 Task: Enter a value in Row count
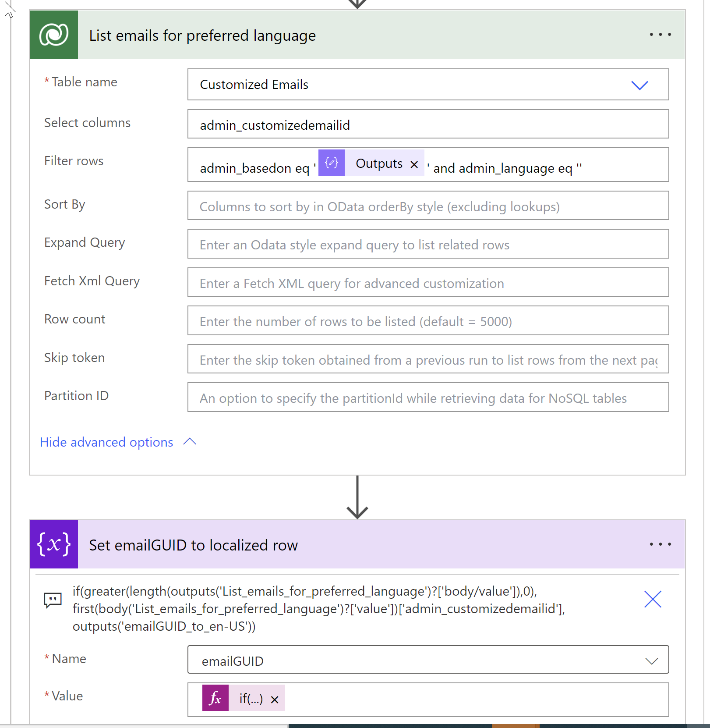[428, 321]
